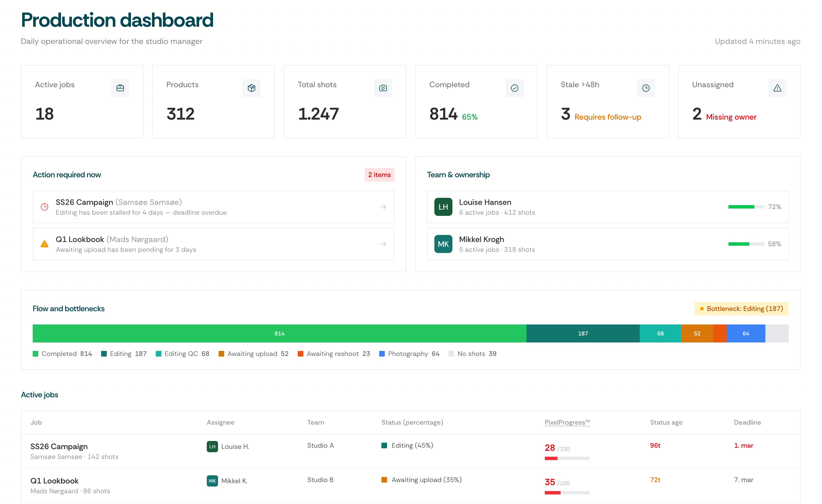Select the Editing 187 segment in flow bar
Screen dimensions: 822x504
point(583,333)
